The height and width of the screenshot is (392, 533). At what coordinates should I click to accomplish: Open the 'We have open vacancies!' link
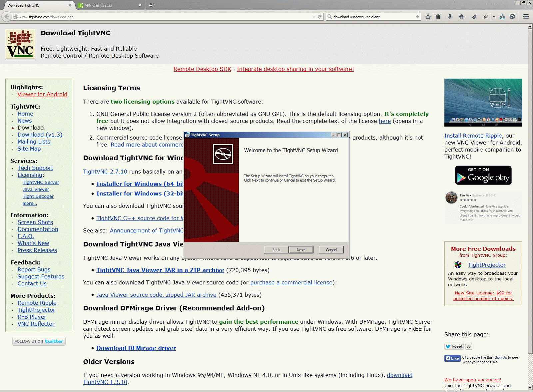[473, 380]
